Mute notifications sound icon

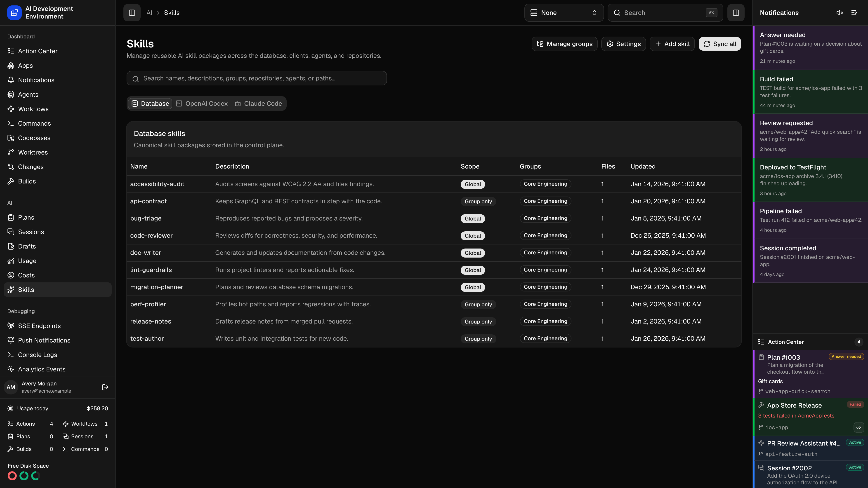click(840, 13)
